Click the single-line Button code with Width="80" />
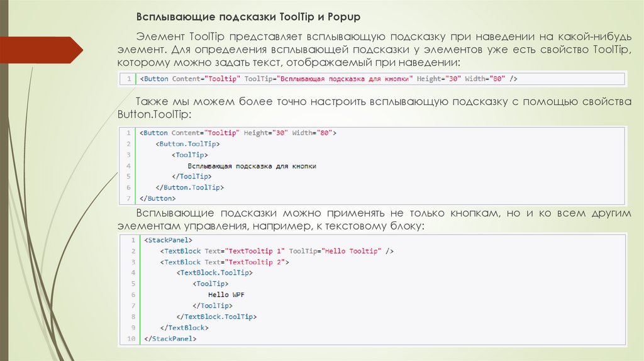The image size is (644, 361). [327, 79]
